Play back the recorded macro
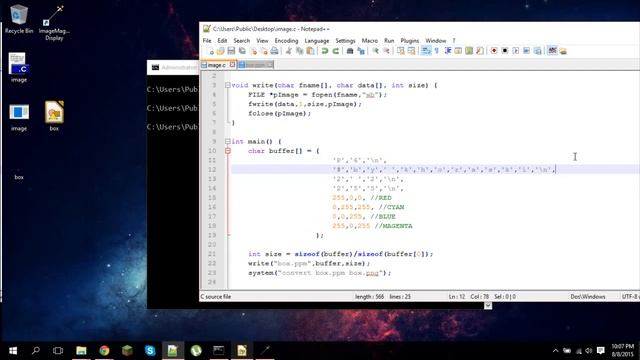640x360 pixels. 516,51
